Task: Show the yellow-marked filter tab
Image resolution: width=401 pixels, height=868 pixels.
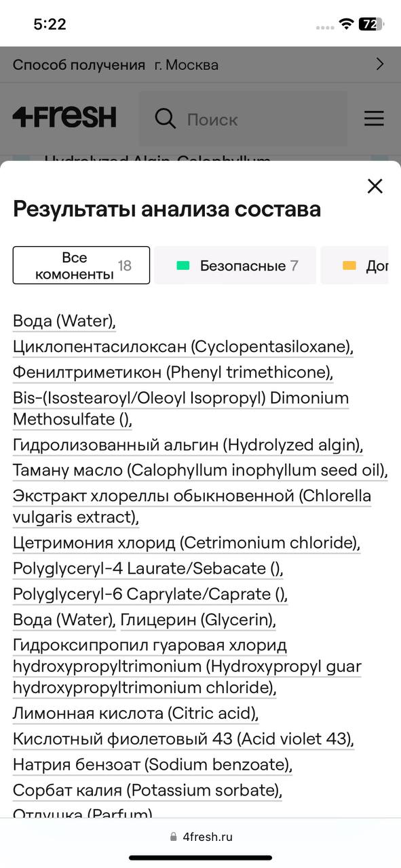Action: point(354,265)
